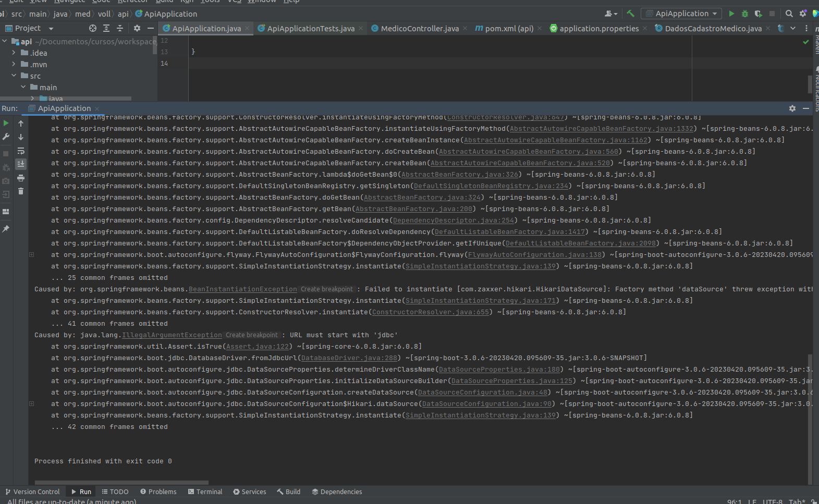Open Project panel options gear
This screenshot has width=819, height=504.
click(x=137, y=28)
